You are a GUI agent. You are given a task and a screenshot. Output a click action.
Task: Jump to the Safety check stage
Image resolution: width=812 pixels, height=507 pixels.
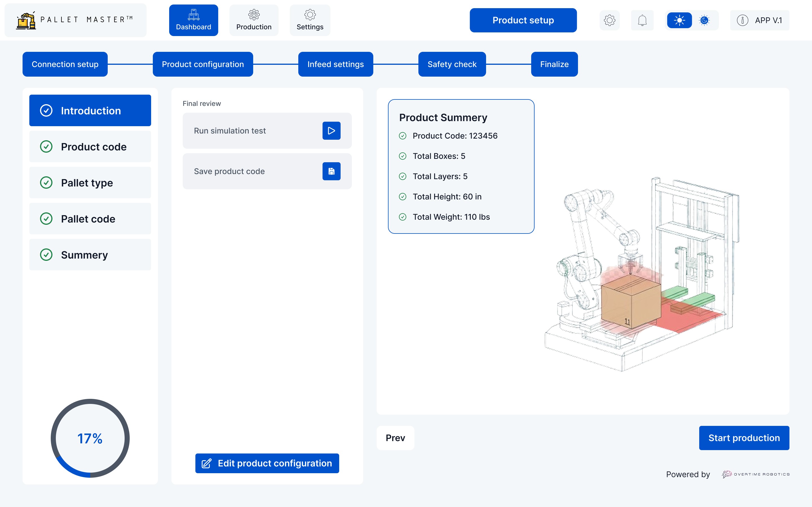point(452,64)
